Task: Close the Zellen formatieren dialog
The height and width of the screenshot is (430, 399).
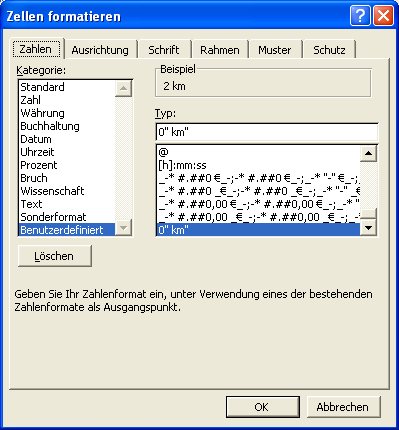Action: (x=383, y=16)
